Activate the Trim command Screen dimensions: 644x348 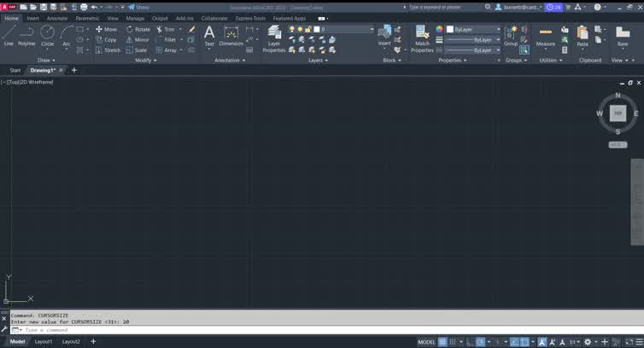[x=166, y=29]
